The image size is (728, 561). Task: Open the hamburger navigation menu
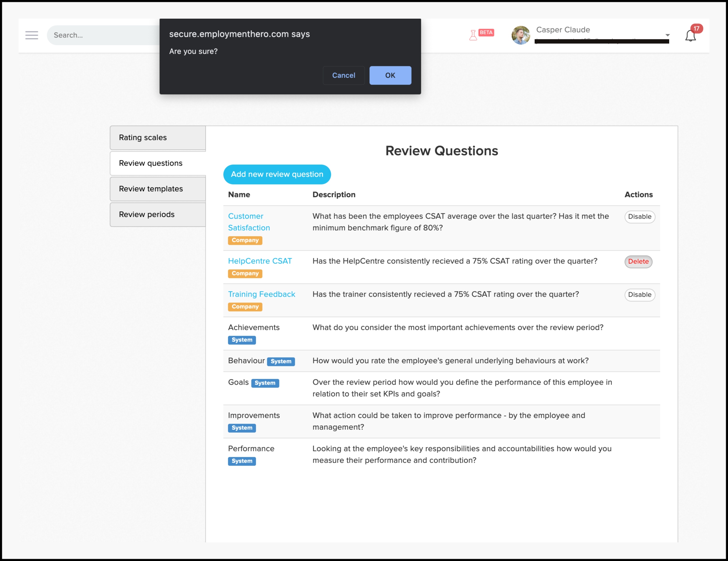coord(32,35)
